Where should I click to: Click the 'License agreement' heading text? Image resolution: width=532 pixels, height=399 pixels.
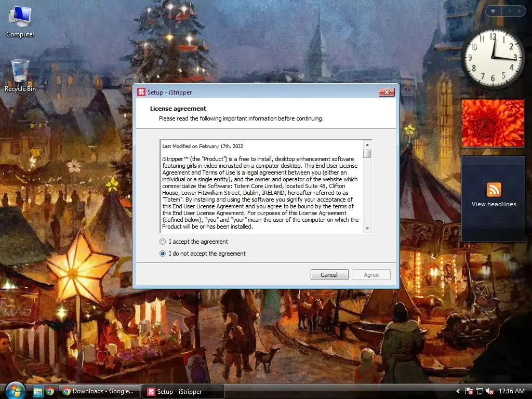pos(178,109)
